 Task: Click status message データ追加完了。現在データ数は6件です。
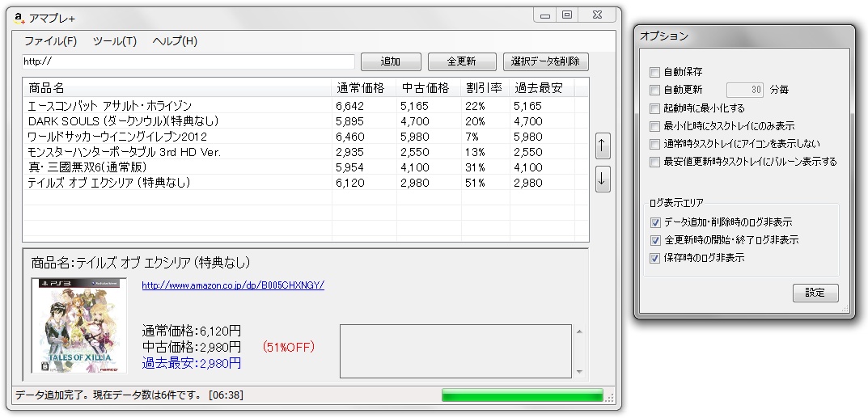pos(109,395)
